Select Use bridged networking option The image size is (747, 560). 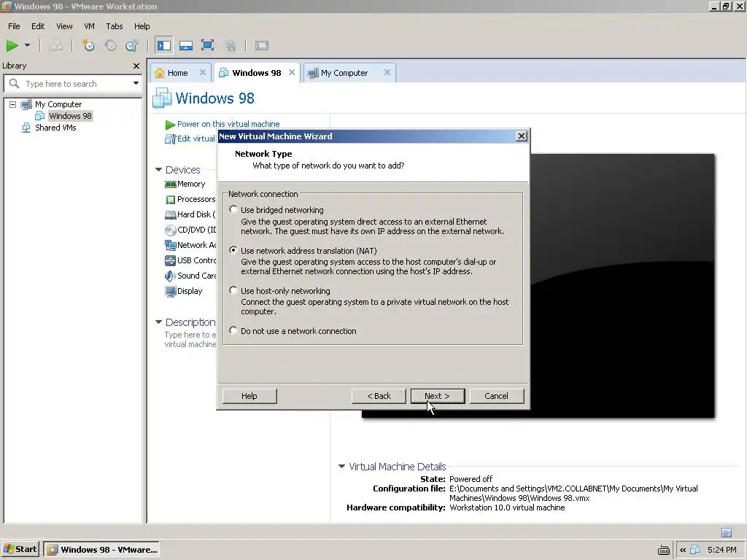point(233,209)
